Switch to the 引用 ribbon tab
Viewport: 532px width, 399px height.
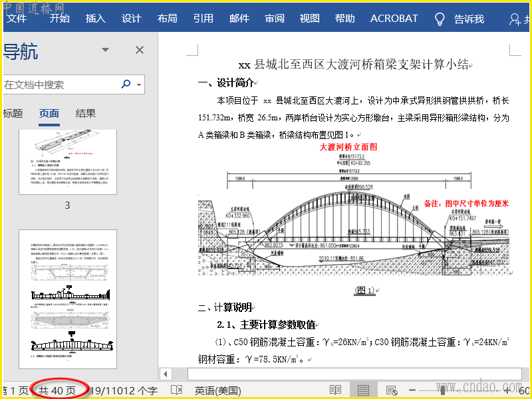(203, 19)
